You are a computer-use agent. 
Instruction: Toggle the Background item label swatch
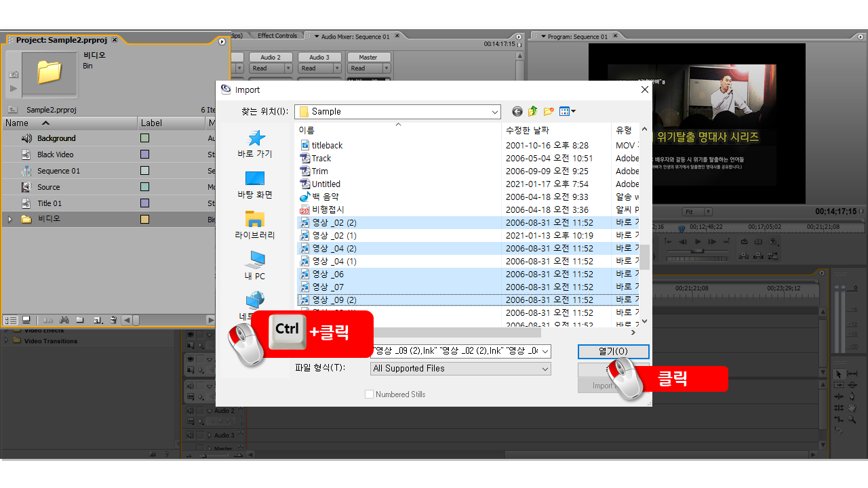point(144,138)
